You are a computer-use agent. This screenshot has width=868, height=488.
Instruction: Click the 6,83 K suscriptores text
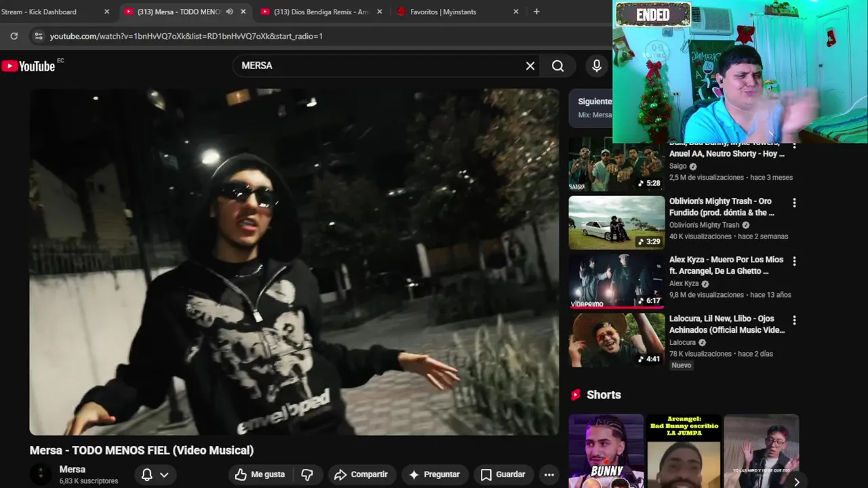pos(88,481)
